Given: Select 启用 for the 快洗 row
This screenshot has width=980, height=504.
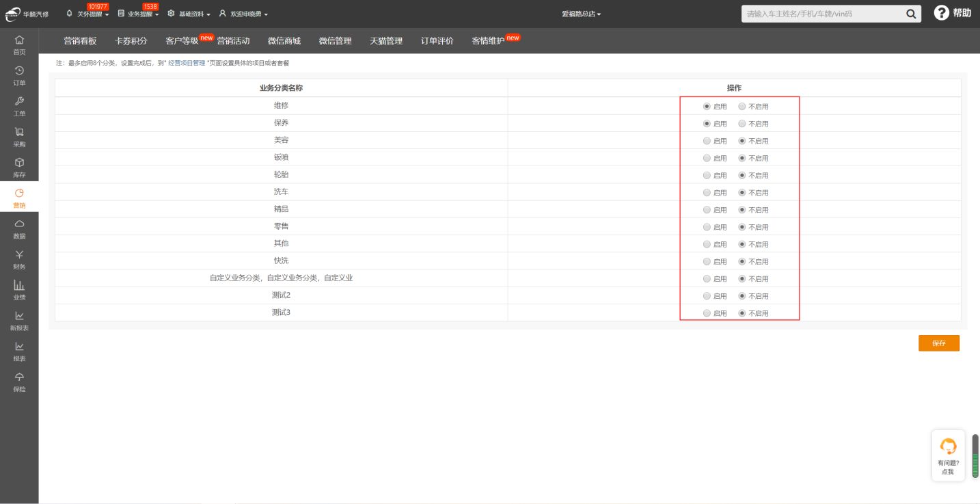Looking at the screenshot, I should click(707, 261).
